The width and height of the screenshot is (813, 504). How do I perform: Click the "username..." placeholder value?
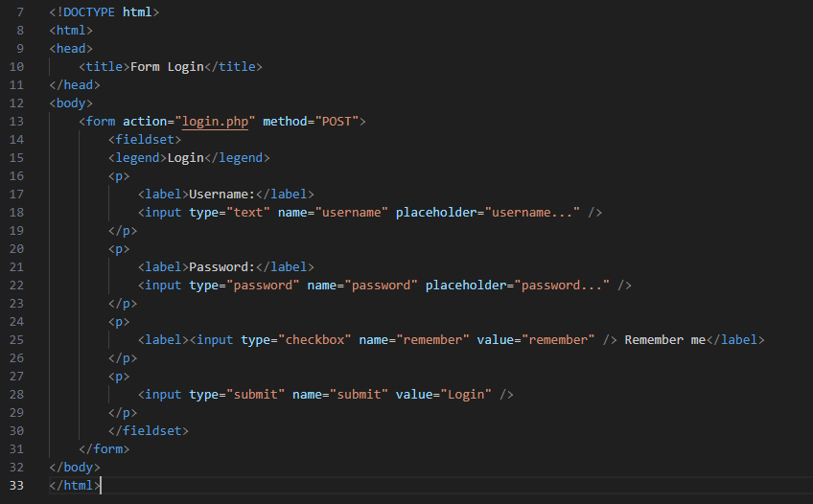532,213
